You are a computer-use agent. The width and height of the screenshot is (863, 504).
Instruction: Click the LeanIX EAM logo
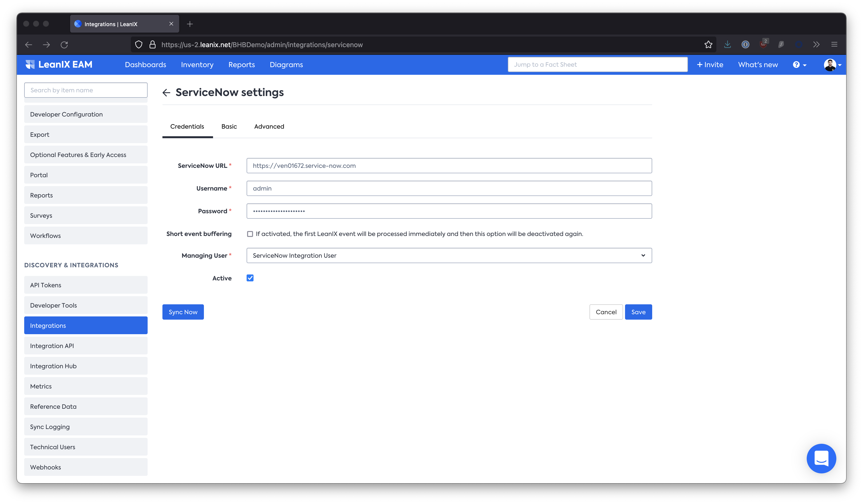tap(59, 65)
